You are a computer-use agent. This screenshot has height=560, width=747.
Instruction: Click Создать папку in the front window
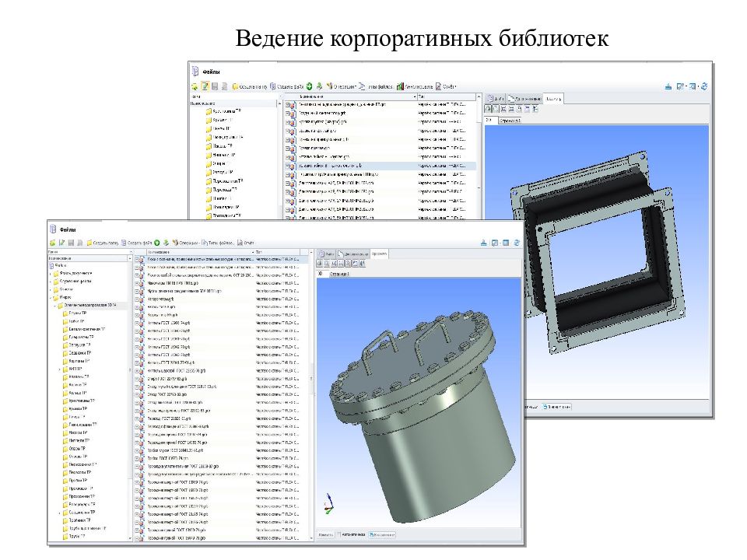(103, 243)
